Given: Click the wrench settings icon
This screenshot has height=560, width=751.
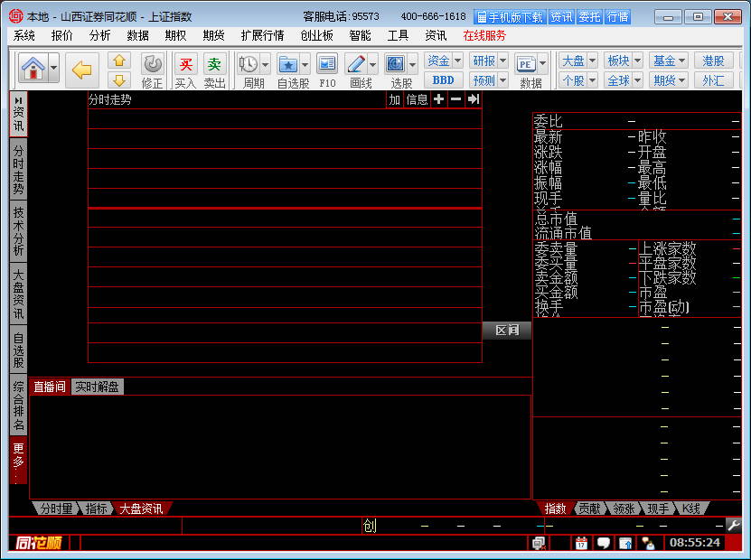Looking at the screenshot, I should pos(733,525).
